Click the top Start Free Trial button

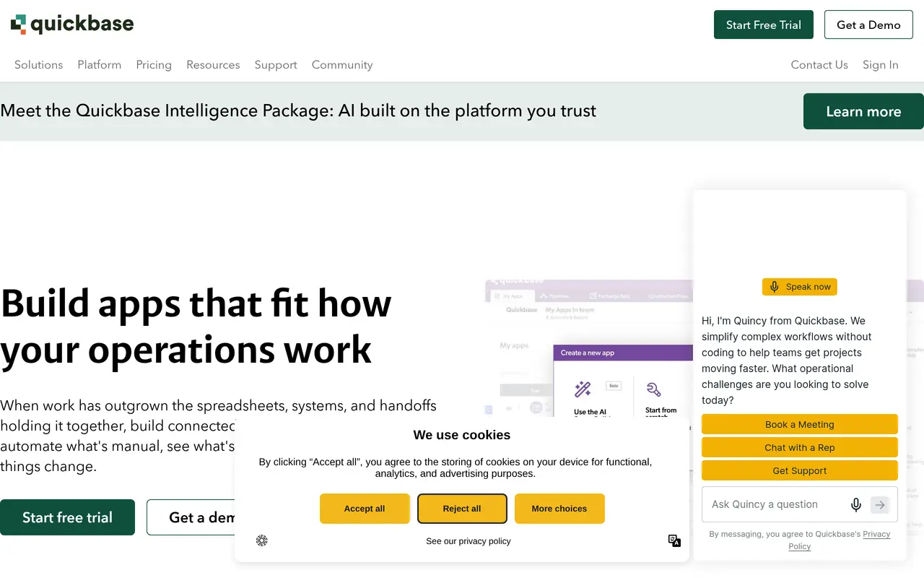pos(764,25)
